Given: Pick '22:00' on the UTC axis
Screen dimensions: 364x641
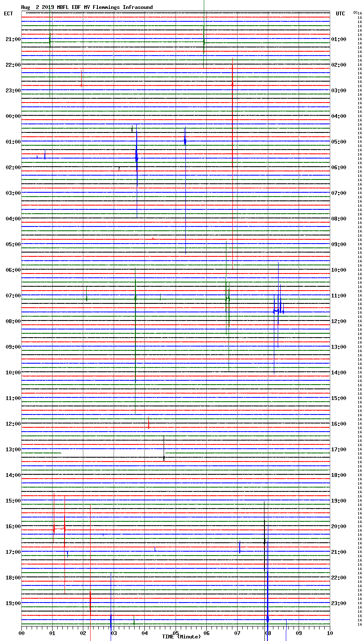Looking at the screenshot, I should (339, 578).
